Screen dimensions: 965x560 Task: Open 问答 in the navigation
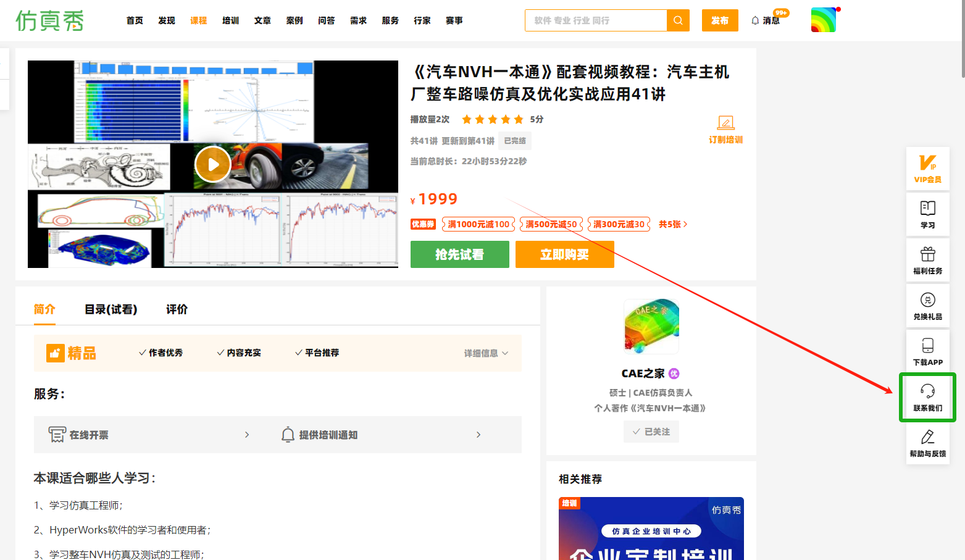327,20
